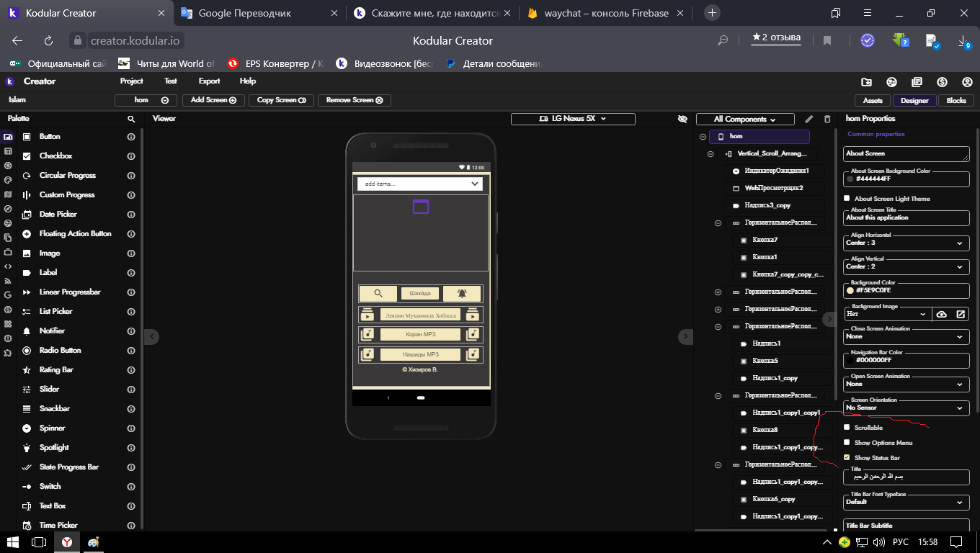Upload a background image via cloud icon
Screen dimensions: 980x553
[x=941, y=314]
